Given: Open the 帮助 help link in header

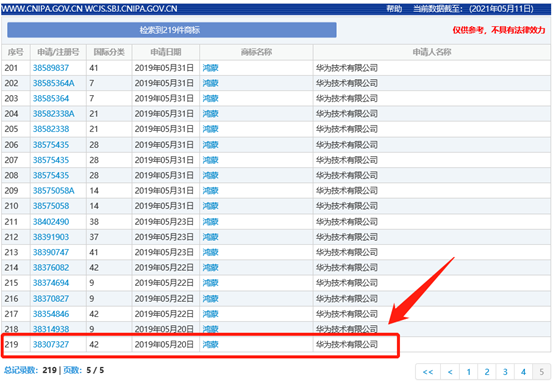Looking at the screenshot, I should pyautogui.click(x=394, y=8).
